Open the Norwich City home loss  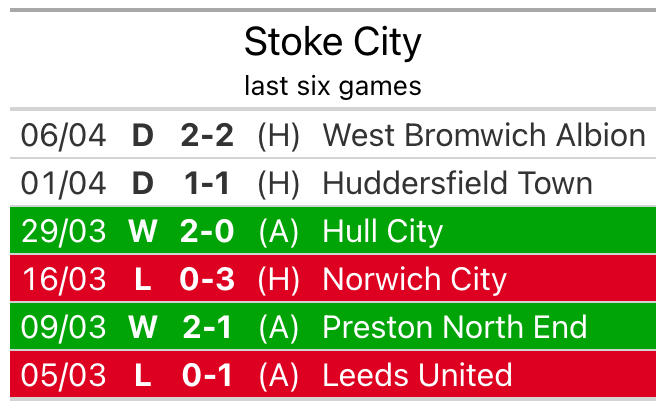coord(333,279)
